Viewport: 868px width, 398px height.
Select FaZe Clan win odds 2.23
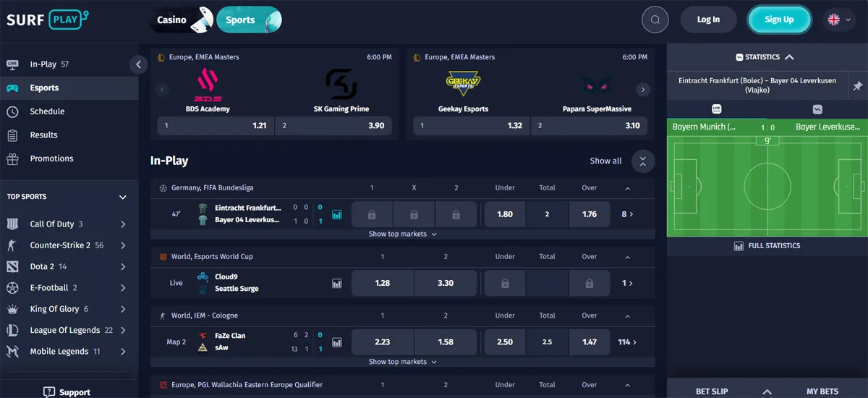point(383,342)
